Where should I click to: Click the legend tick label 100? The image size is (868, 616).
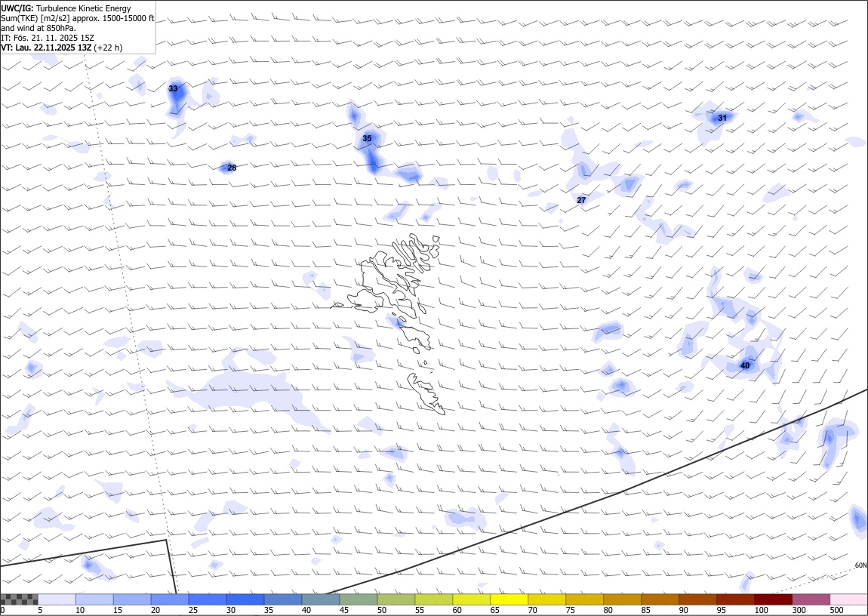click(761, 610)
